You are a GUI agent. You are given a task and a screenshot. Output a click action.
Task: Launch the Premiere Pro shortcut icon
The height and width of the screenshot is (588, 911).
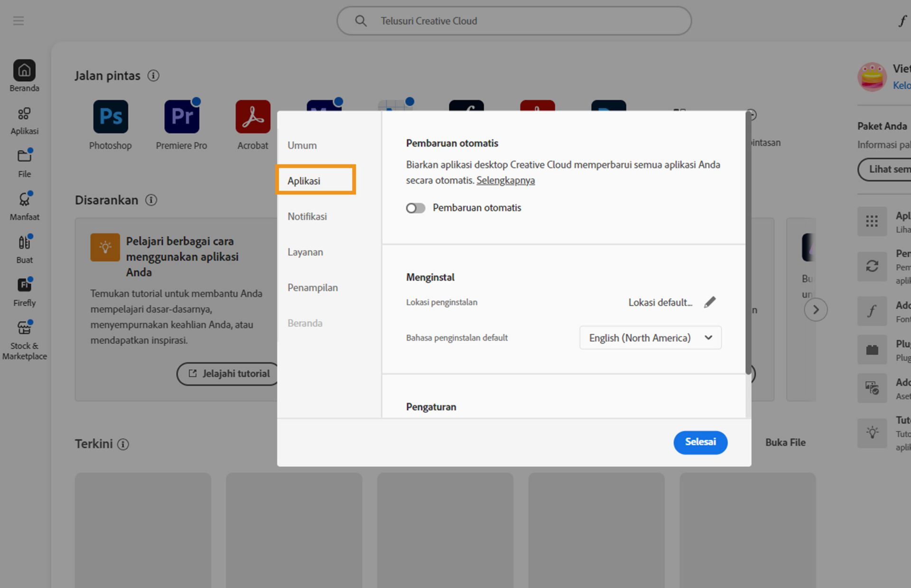pyautogui.click(x=182, y=117)
